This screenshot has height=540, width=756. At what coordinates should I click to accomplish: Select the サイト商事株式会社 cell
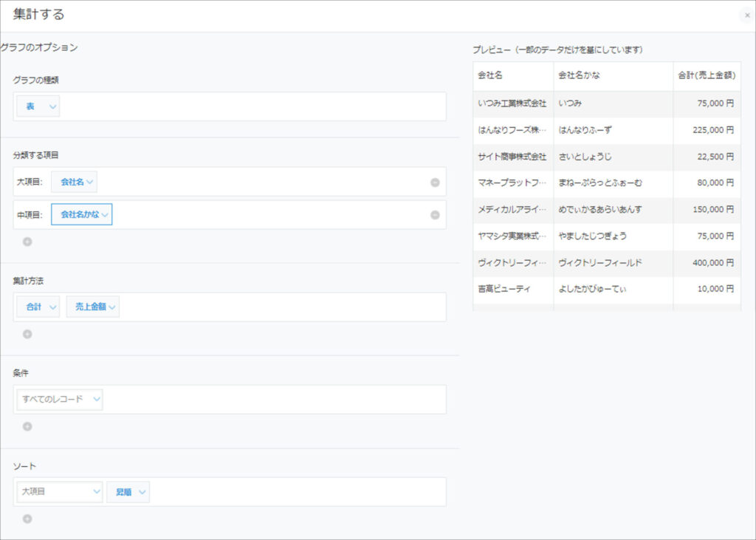514,157
